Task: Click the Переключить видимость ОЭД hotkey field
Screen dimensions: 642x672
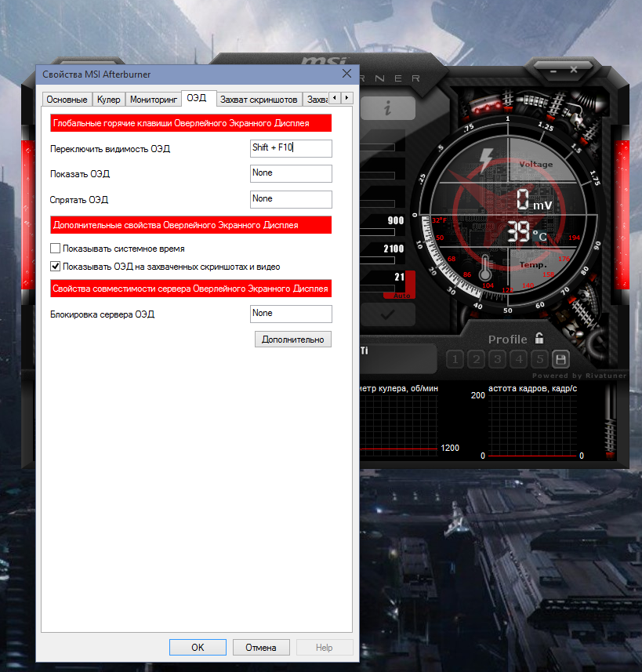Action: click(291, 148)
